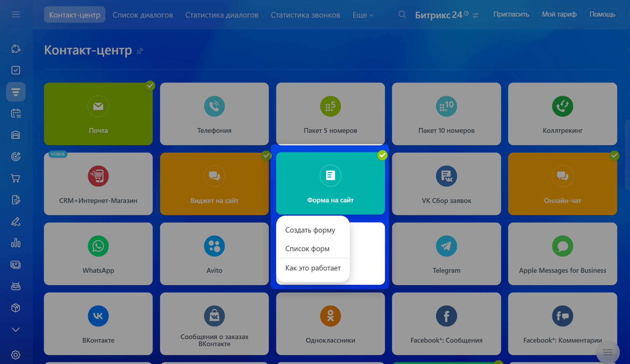The image size is (630, 364).
Task: Open the Виджет на сайт tile
Action: (214, 184)
